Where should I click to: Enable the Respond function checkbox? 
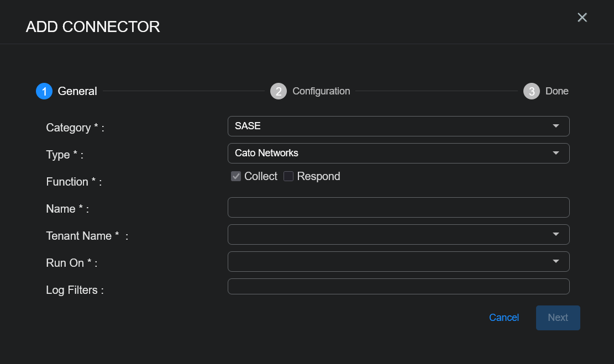click(288, 176)
